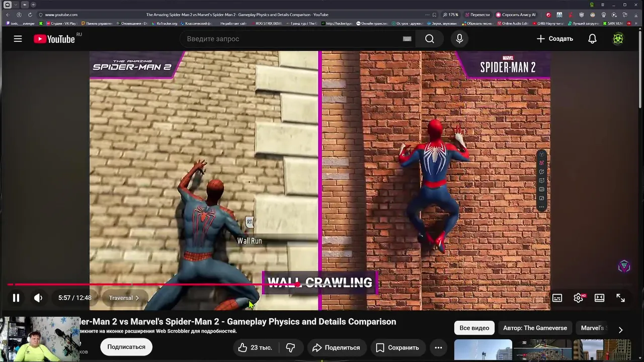
Task: Click Подписаться to subscribe
Action: (x=126, y=347)
